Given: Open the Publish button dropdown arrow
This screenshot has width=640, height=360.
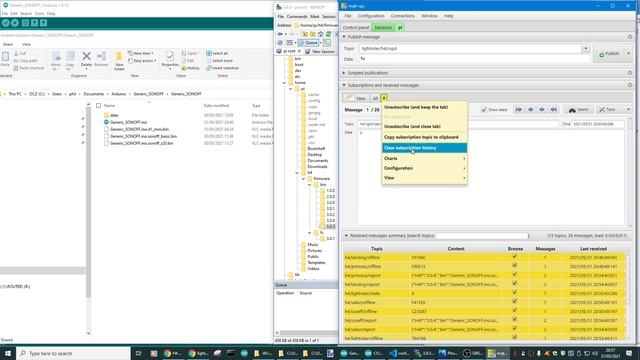Looking at the screenshot, I should pyautogui.click(x=628, y=53).
